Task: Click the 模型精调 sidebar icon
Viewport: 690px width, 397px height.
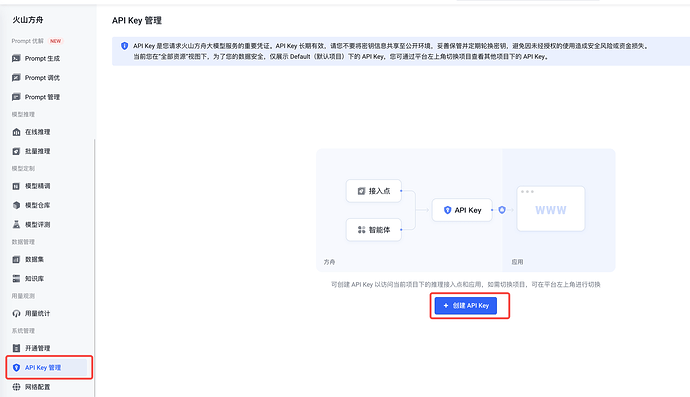Action: [x=16, y=186]
